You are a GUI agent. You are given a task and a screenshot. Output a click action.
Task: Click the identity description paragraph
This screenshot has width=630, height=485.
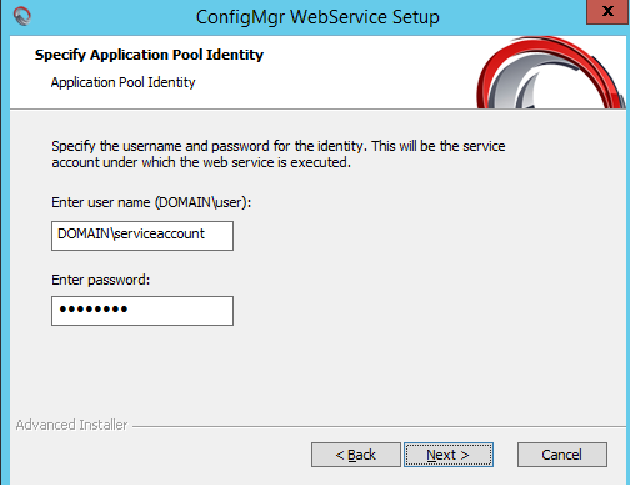(278, 154)
